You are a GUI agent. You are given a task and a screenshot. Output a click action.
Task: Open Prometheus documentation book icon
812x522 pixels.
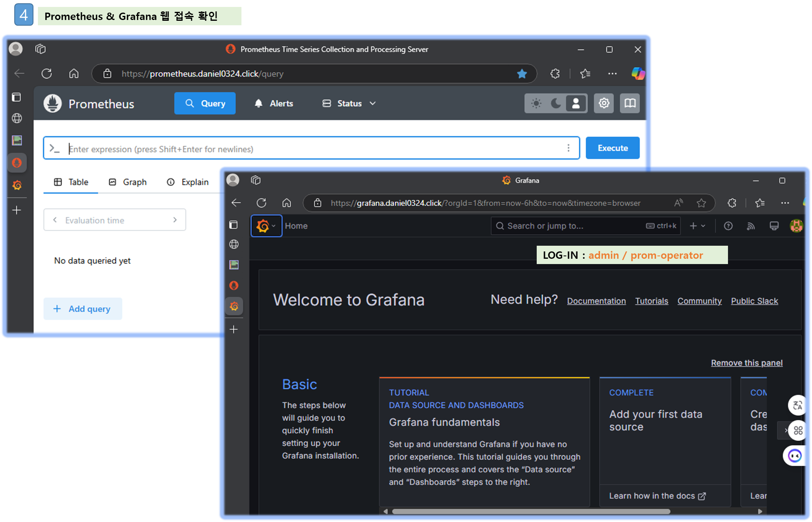[630, 104]
